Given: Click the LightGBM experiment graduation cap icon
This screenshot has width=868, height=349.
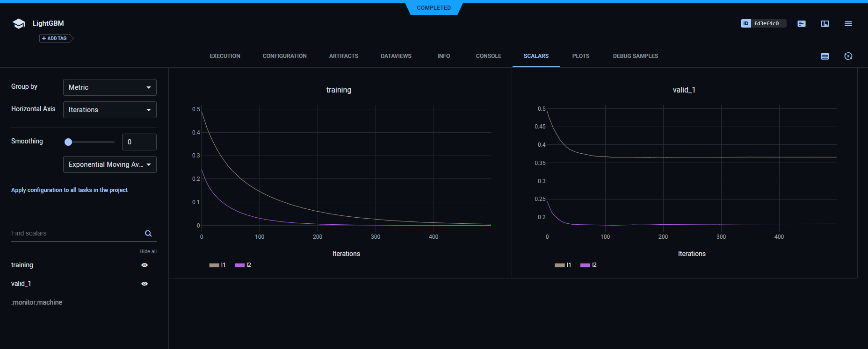Looking at the screenshot, I should (19, 24).
